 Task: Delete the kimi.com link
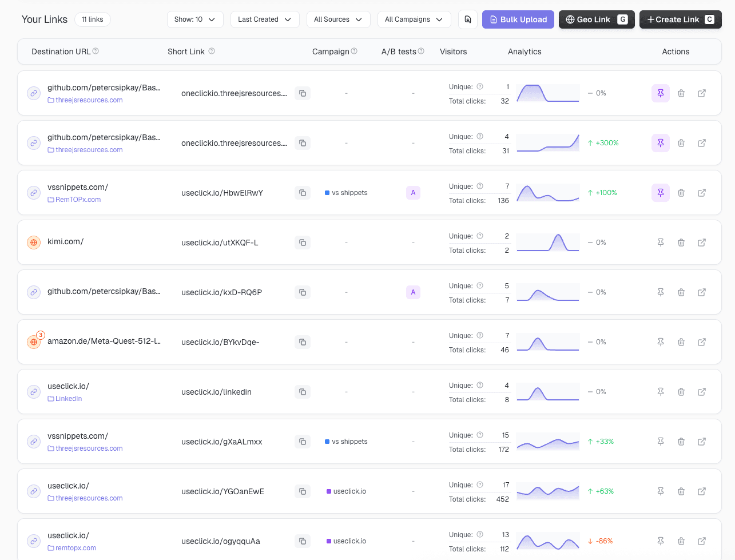[x=681, y=243]
